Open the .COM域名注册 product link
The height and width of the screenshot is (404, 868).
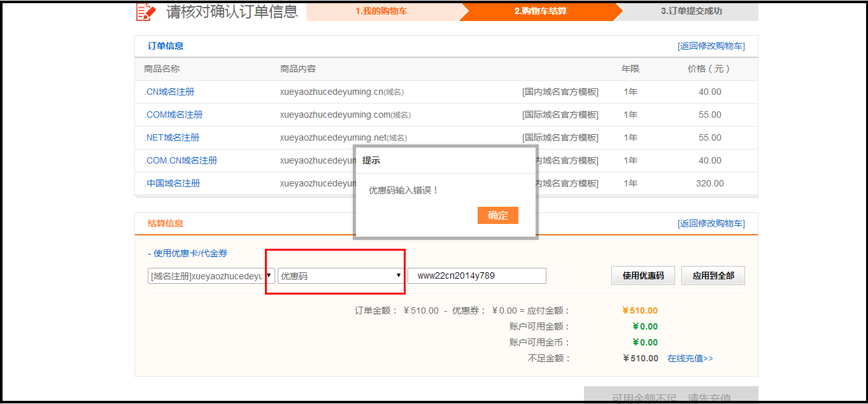[173, 115]
